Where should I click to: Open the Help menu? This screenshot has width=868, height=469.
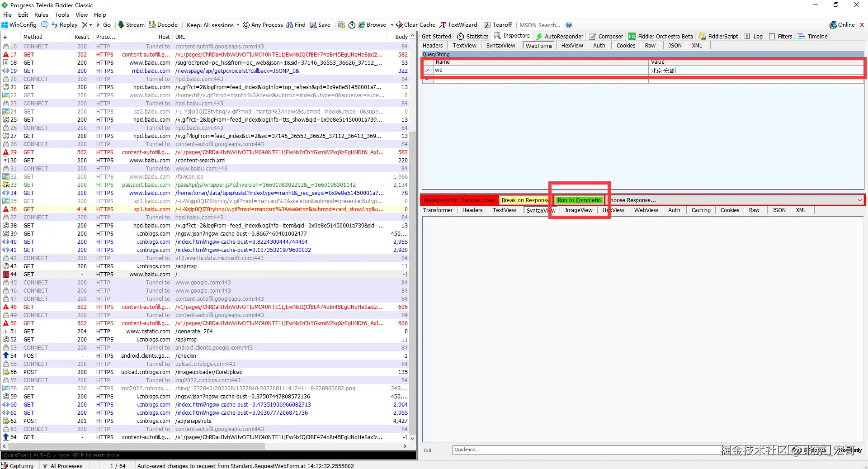click(100, 14)
